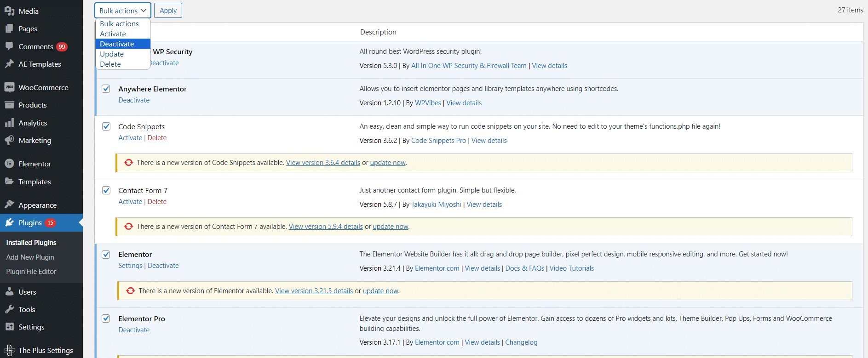868x358 pixels.
Task: Click update now for Code Snippets
Action: [x=388, y=163]
